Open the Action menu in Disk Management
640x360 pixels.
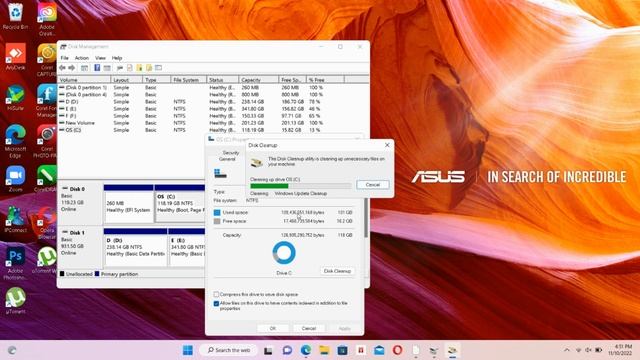(x=82, y=58)
